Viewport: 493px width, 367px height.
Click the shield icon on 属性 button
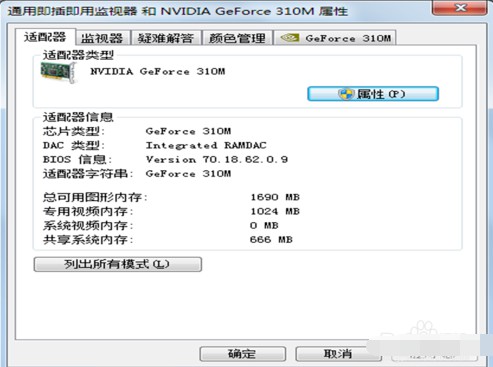tap(345, 94)
